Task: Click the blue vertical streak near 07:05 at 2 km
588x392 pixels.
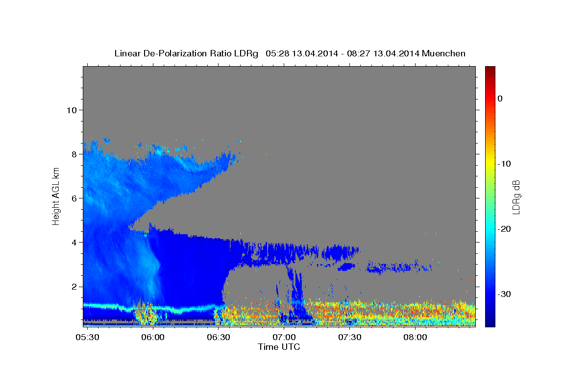Action: click(297, 287)
